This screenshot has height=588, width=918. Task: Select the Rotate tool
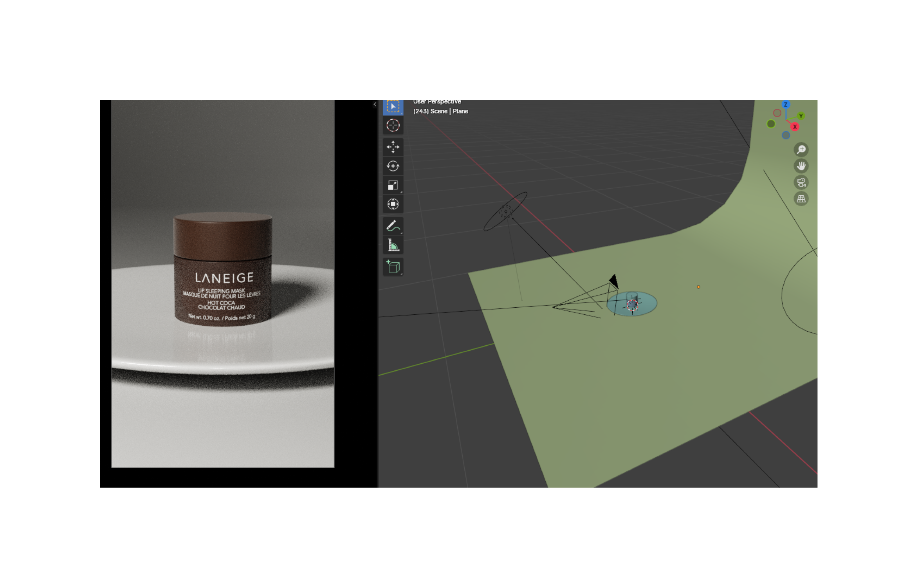point(393,166)
